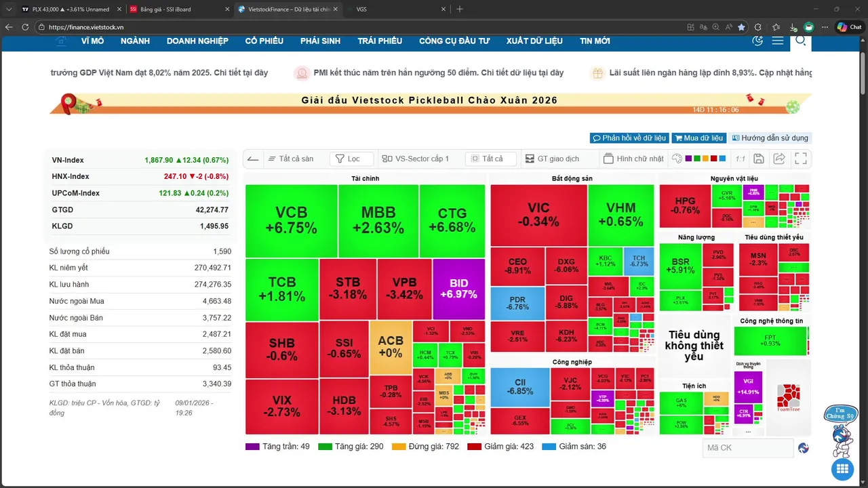Image resolution: width=868 pixels, height=488 pixels.
Task: Open the Lãi suất liên ngân hàng headline
Action: [710, 73]
